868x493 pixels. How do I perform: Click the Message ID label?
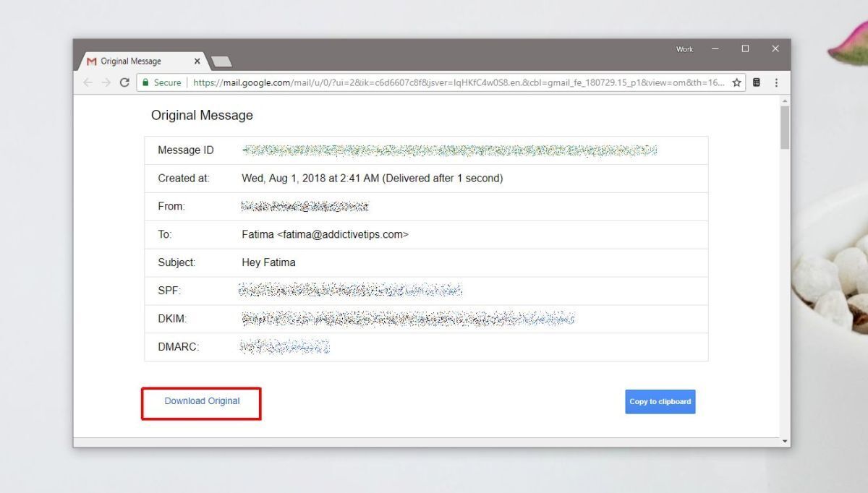[x=186, y=150]
